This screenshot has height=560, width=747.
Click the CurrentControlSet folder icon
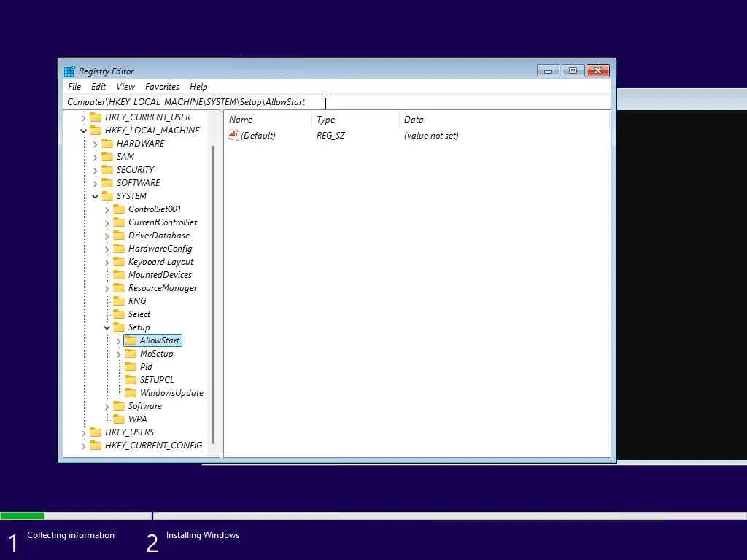coord(119,222)
